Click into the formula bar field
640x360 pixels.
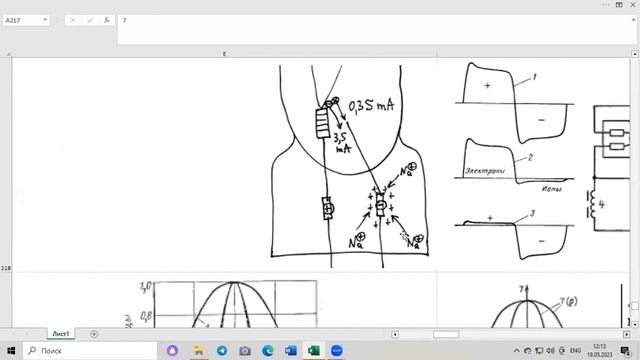(373, 29)
